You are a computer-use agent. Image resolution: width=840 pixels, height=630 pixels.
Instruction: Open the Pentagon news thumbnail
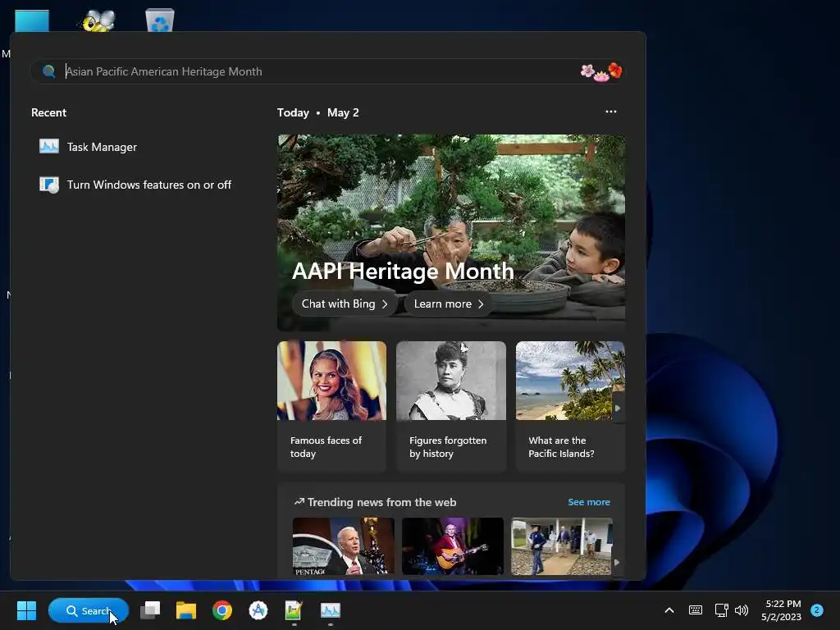344,546
